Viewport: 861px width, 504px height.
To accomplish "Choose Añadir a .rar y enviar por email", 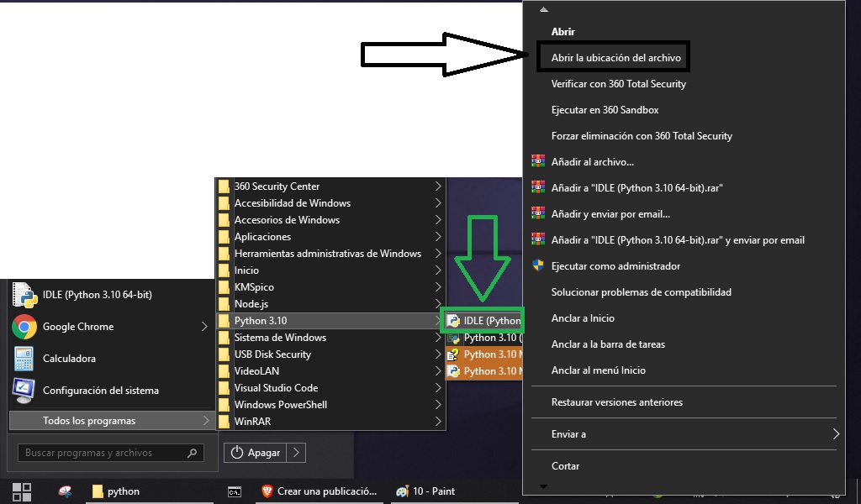I will (684, 240).
